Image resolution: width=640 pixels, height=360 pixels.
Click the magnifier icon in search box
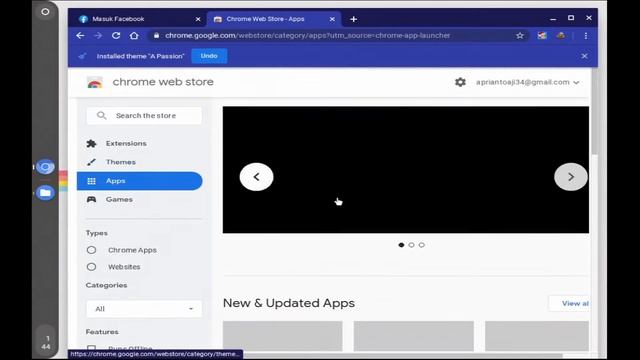point(102,116)
